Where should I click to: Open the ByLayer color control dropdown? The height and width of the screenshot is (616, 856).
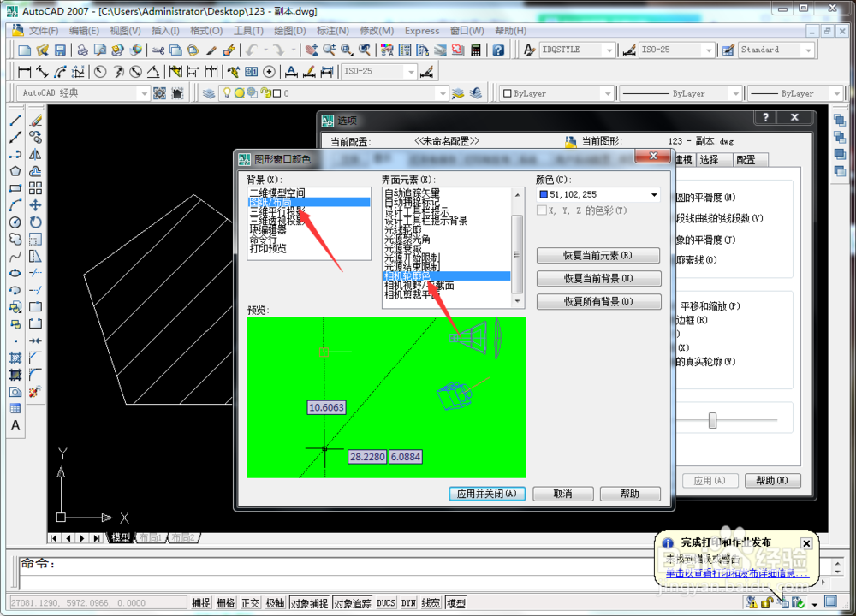pos(557,93)
